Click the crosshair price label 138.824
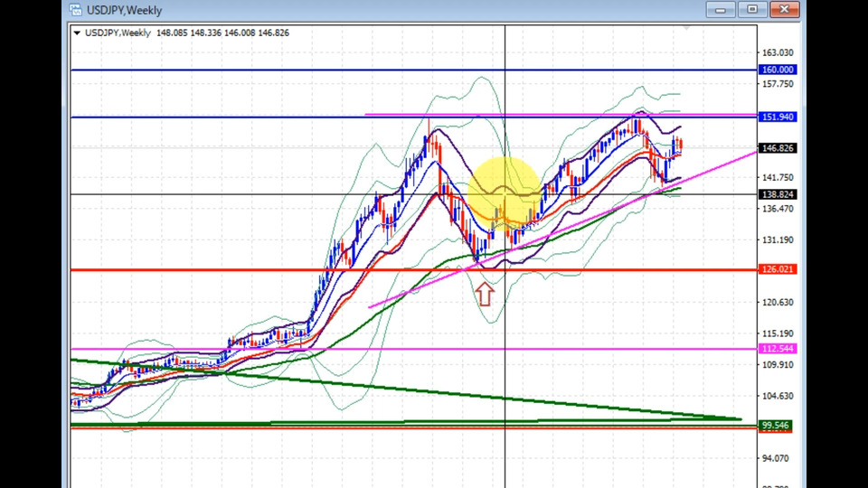Image resolution: width=868 pixels, height=488 pixels. click(x=778, y=194)
